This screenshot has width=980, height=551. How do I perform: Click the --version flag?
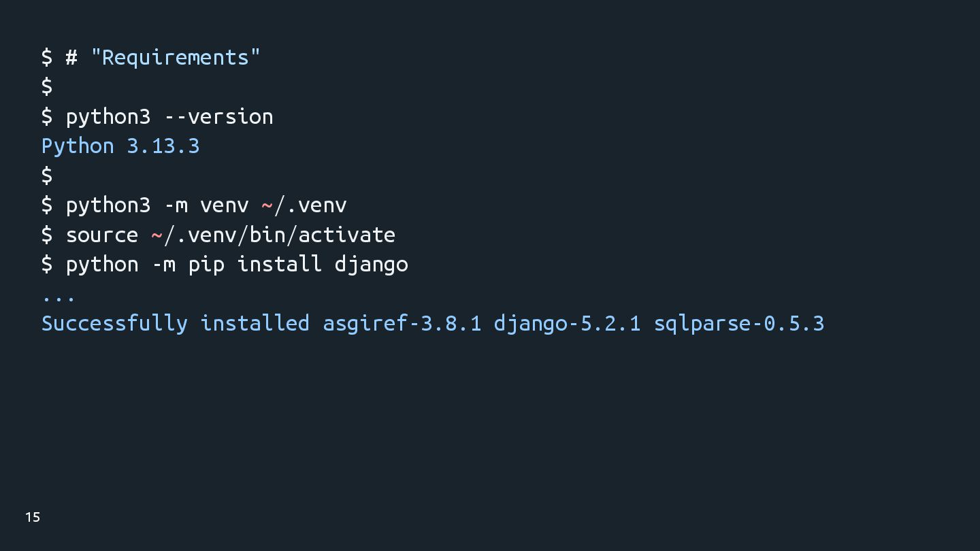pos(218,116)
